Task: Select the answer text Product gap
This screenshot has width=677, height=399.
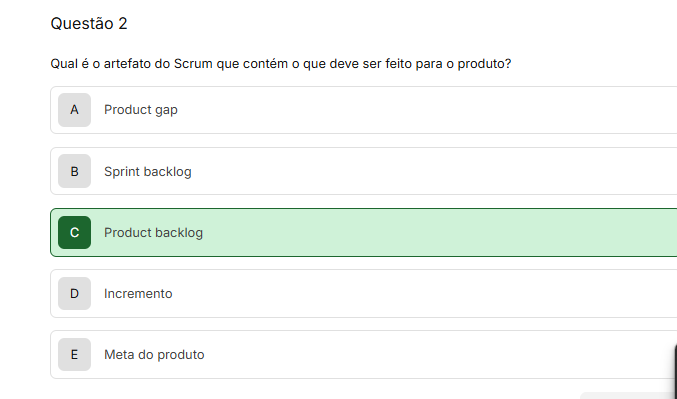Action: tap(141, 110)
